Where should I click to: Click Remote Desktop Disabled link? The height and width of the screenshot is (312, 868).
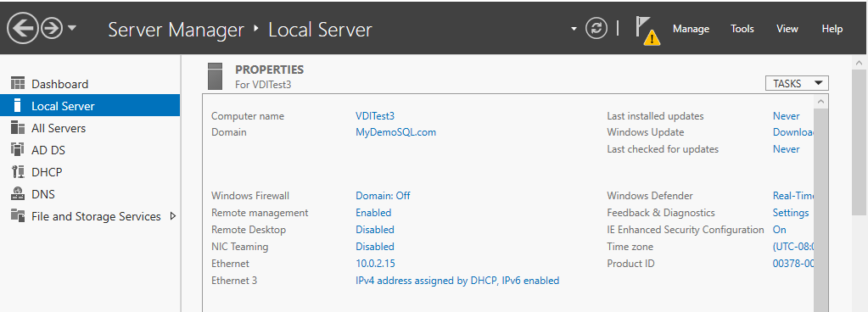pos(375,230)
